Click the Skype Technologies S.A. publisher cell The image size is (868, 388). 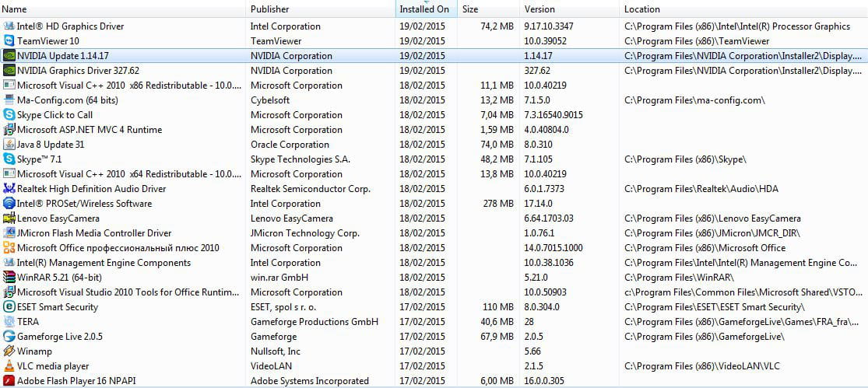pyautogui.click(x=300, y=159)
